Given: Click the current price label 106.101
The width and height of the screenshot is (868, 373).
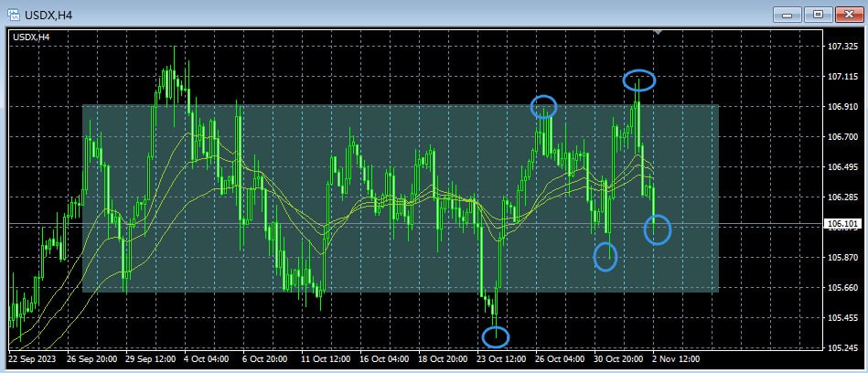Looking at the screenshot, I should [x=842, y=224].
